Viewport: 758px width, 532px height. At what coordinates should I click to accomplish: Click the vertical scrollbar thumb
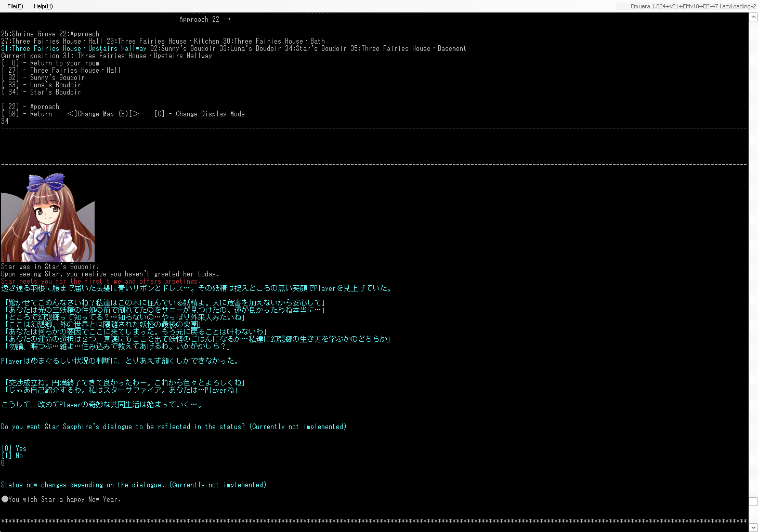click(x=753, y=501)
